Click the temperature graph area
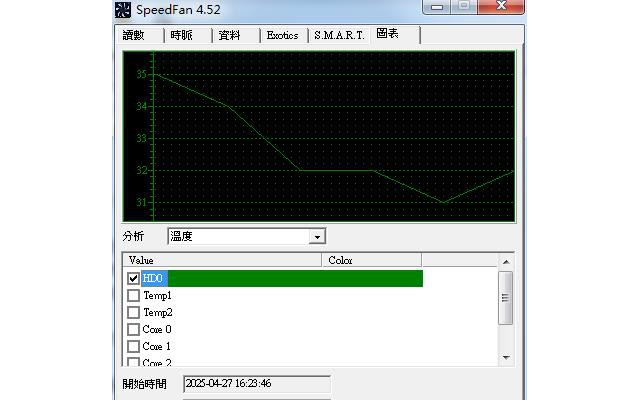The height and width of the screenshot is (400, 640). click(x=319, y=137)
